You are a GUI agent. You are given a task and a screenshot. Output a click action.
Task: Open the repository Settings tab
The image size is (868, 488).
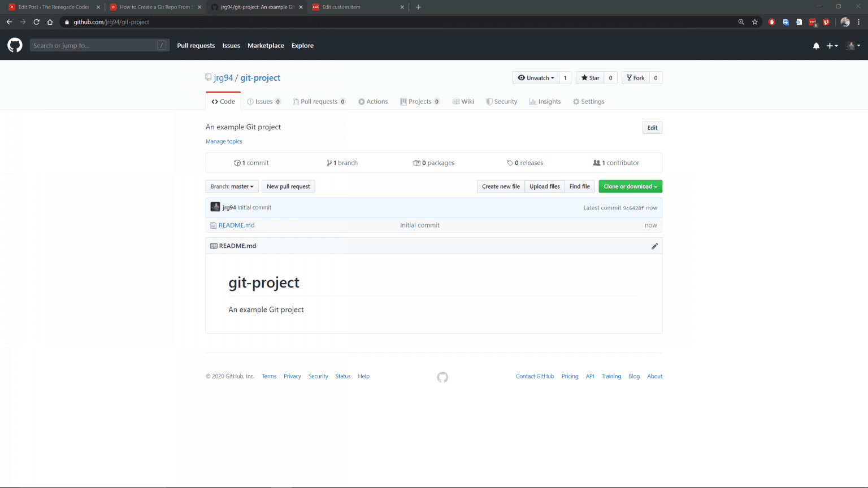[588, 102]
